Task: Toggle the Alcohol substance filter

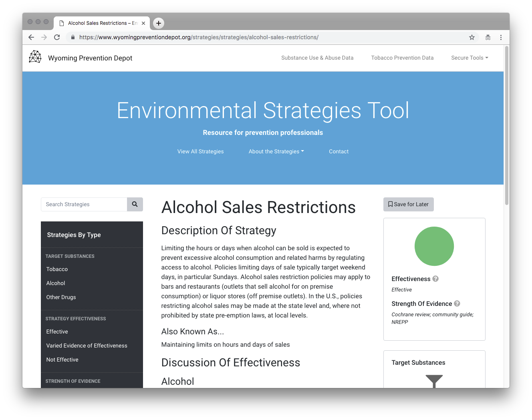Action: (x=56, y=283)
